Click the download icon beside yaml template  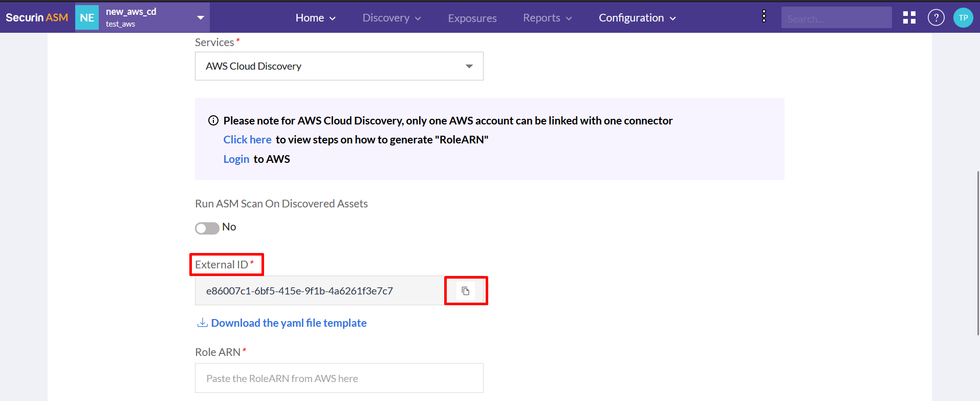203,323
